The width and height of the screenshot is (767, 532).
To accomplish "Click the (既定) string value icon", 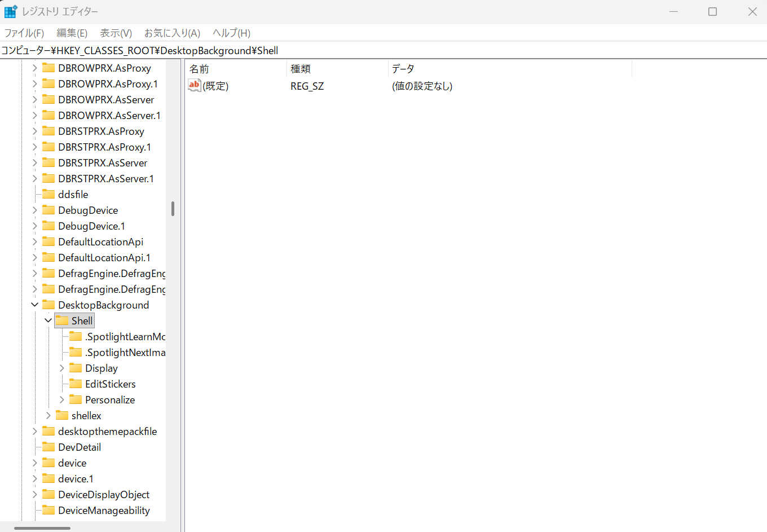I will coord(195,86).
